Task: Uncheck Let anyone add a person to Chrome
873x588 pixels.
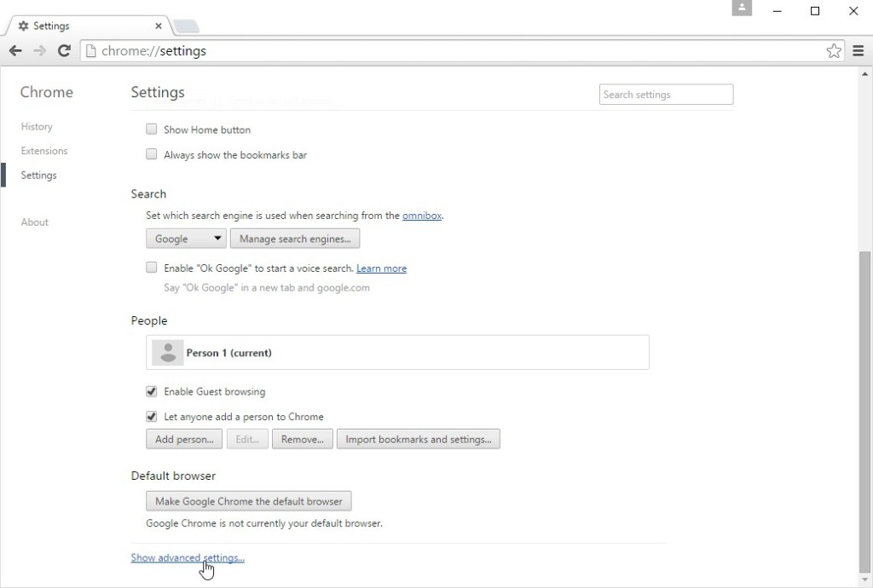Action: click(152, 416)
